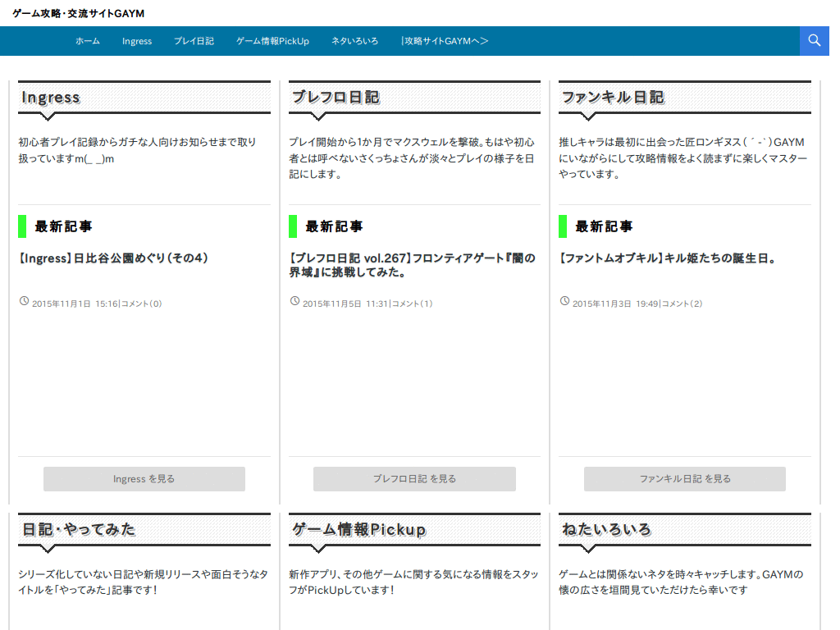Open article ブレフロ日記 vol.267 フロンティアゲート

(412, 265)
